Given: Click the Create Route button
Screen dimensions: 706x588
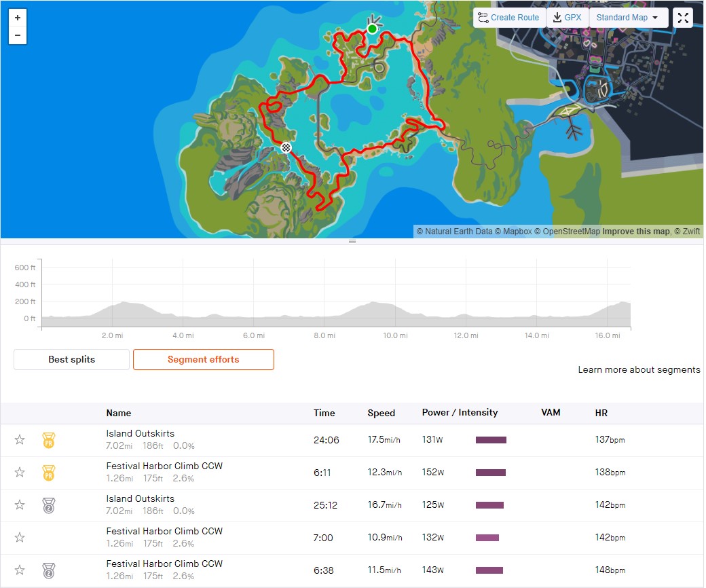Looking at the screenshot, I should click(510, 18).
